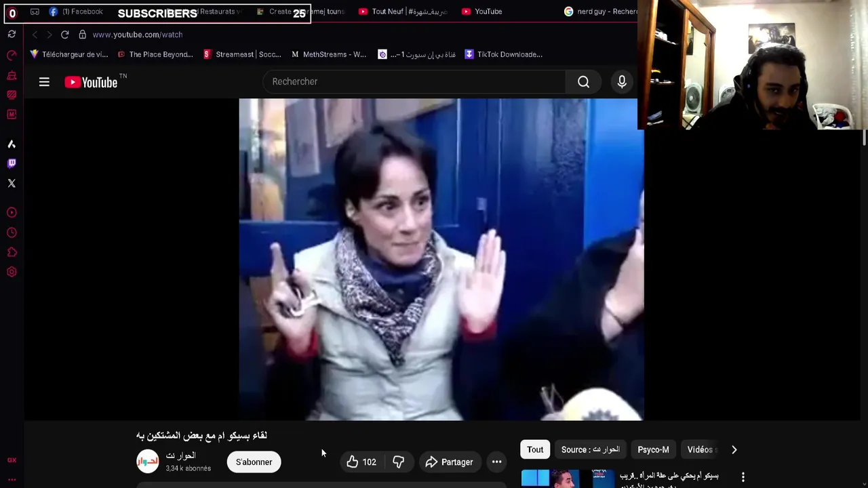Open GX Control speedometer in sidebar
Image resolution: width=868 pixels, height=488 pixels.
click(12, 55)
